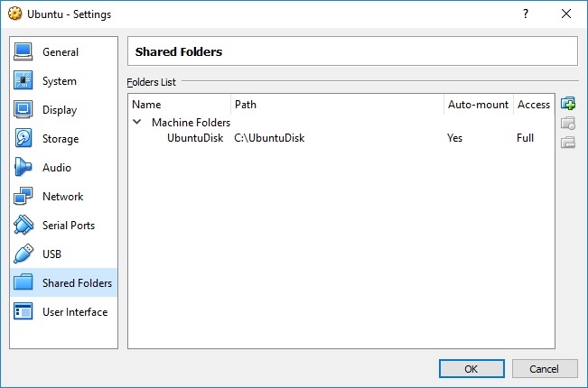Click the edit shared folder icon

[568, 124]
